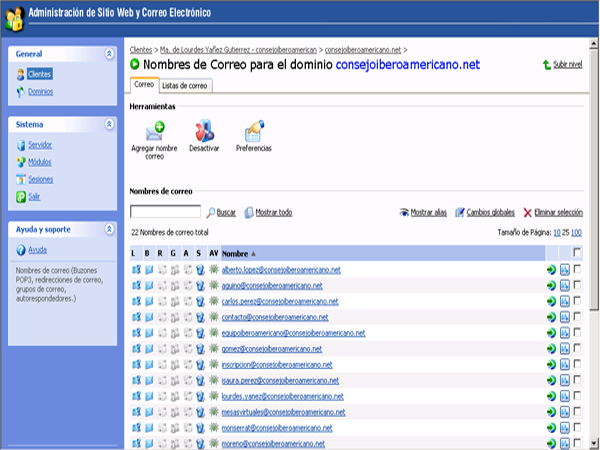Image resolution: width=600 pixels, height=450 pixels.
Task: Check the gomez row checkbox
Action: tap(577, 348)
